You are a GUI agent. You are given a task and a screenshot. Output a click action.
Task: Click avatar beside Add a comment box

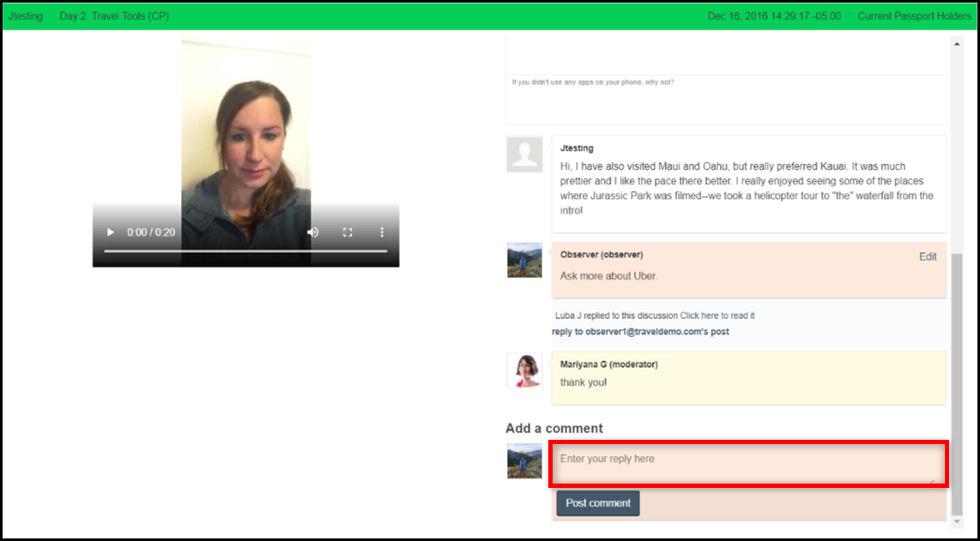pyautogui.click(x=524, y=461)
